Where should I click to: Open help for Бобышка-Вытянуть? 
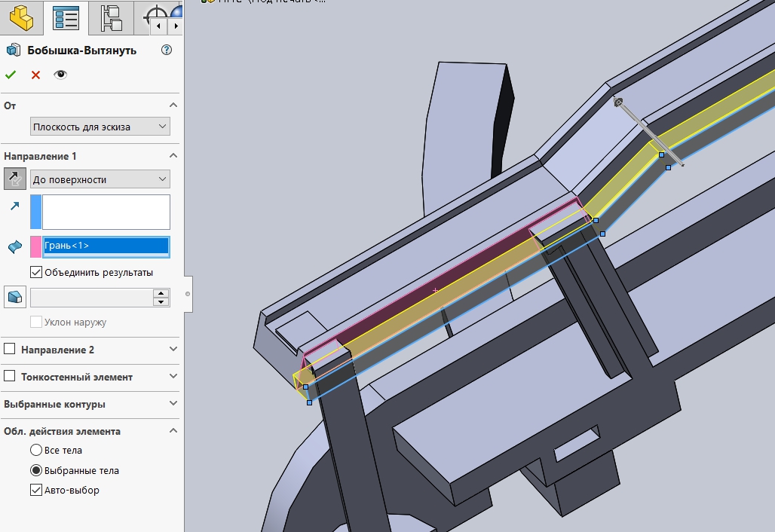tap(167, 50)
